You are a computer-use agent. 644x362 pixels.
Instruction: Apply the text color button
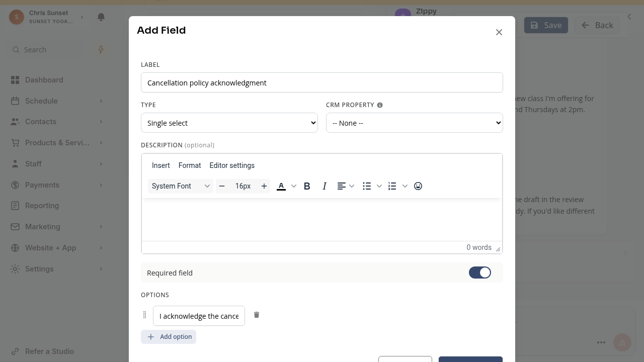tap(281, 186)
